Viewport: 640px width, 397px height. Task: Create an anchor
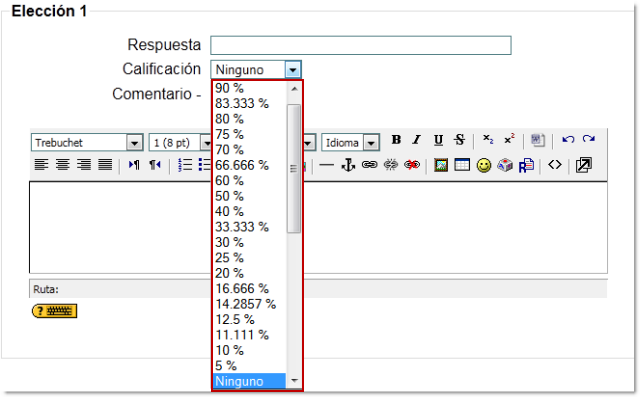348,165
